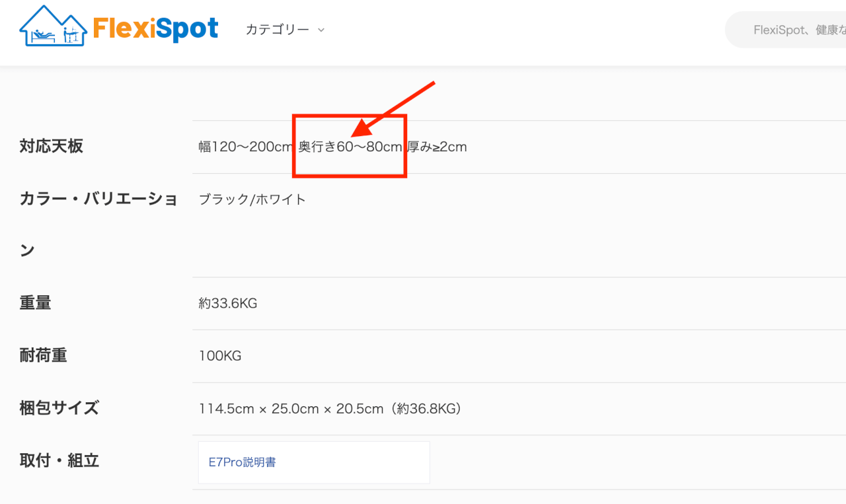Click the FlexiSpot wordmark text
Image resolution: width=846 pixels, height=504 pixels.
click(x=155, y=28)
